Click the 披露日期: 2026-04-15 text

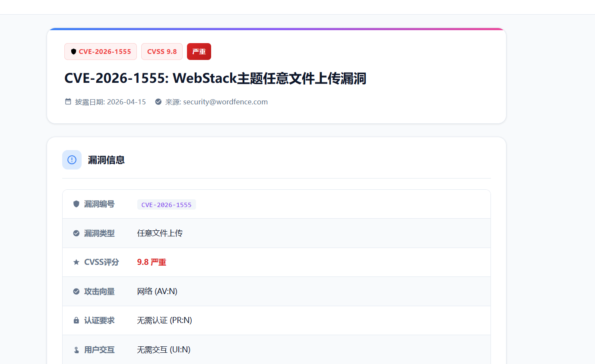pyautogui.click(x=111, y=102)
